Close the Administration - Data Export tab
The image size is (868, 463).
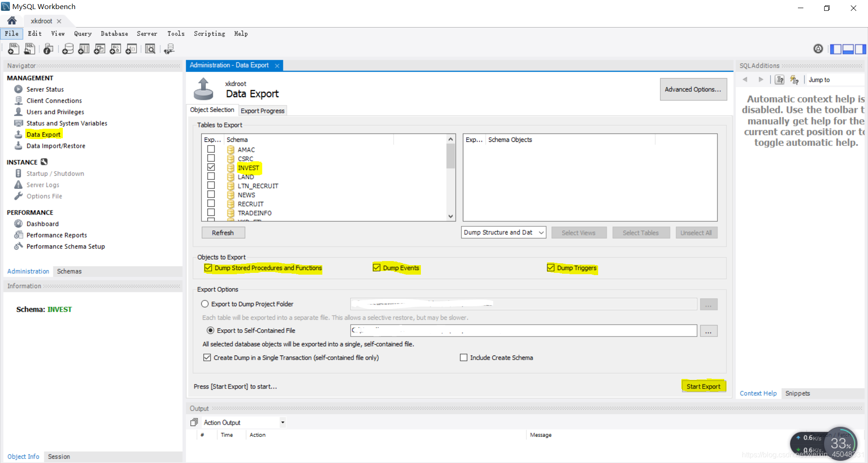click(277, 66)
